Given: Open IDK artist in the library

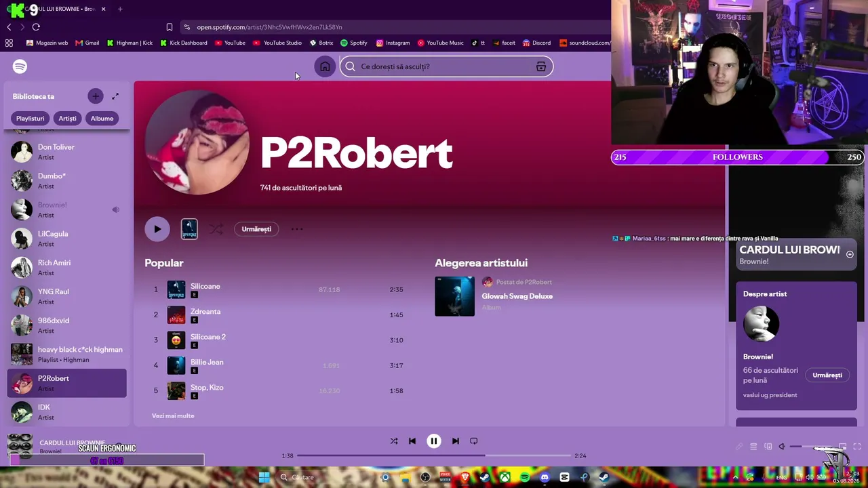Looking at the screenshot, I should tap(66, 412).
